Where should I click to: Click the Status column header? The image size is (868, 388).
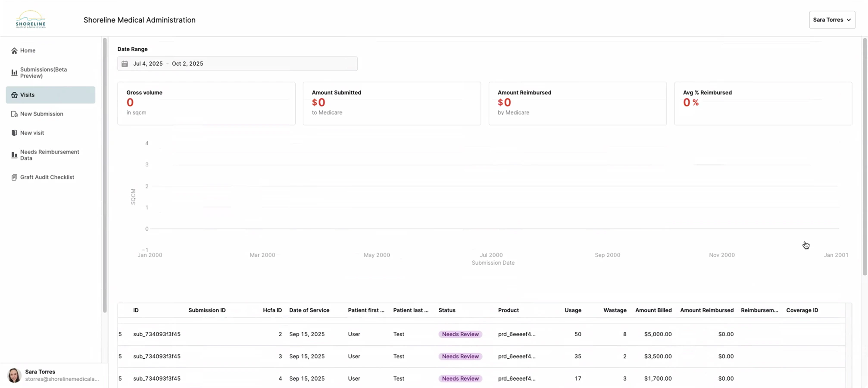click(446, 310)
